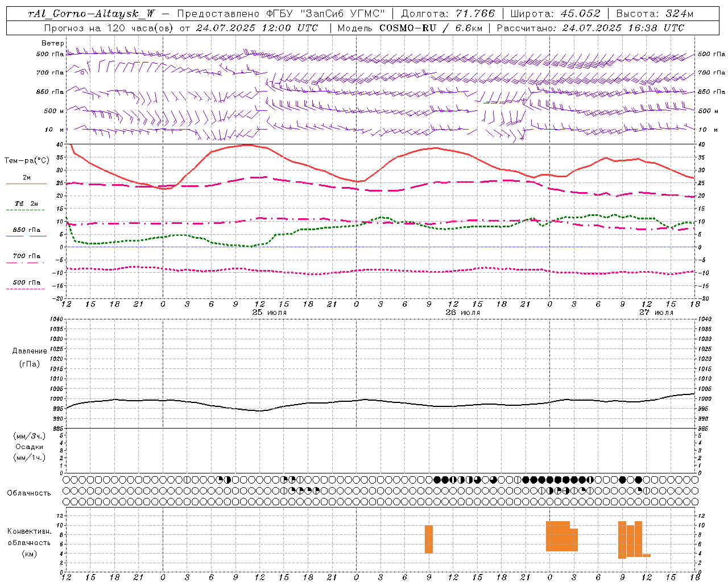Screen dimensions: 728x582
Task: Click the Прогноз на 120 часа(ов) text
Action: (109, 28)
